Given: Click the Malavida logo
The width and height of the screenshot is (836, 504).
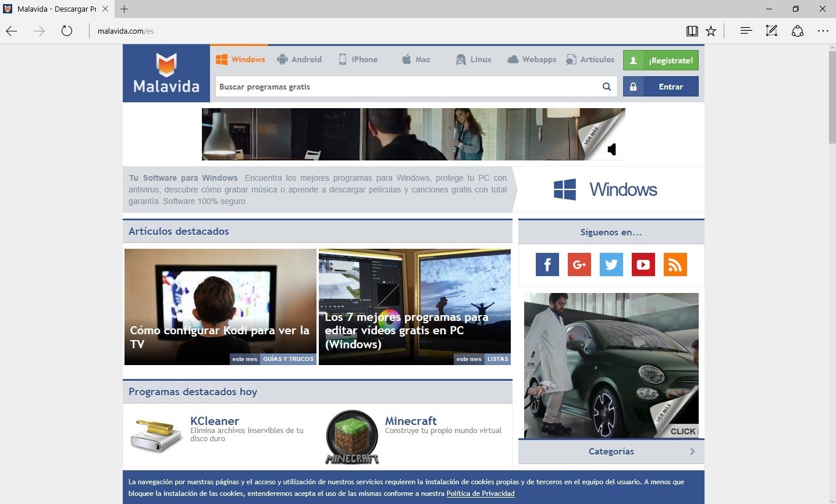Looking at the screenshot, I should click(166, 73).
